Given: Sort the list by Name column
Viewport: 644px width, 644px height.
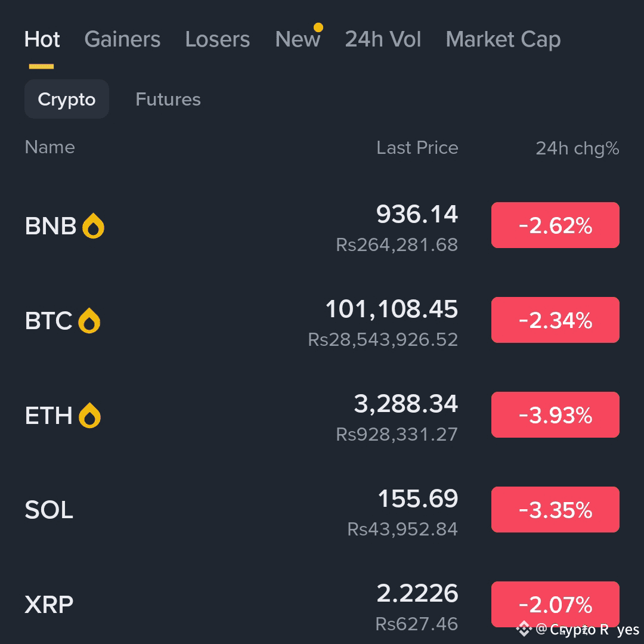Looking at the screenshot, I should tap(50, 147).
